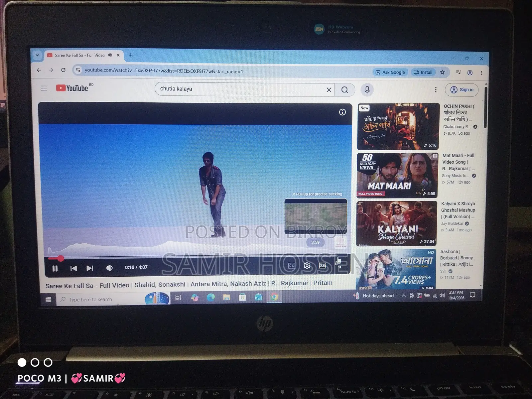Open Chrome media controls icon
Screen dimensions: 532x399
(x=458, y=72)
